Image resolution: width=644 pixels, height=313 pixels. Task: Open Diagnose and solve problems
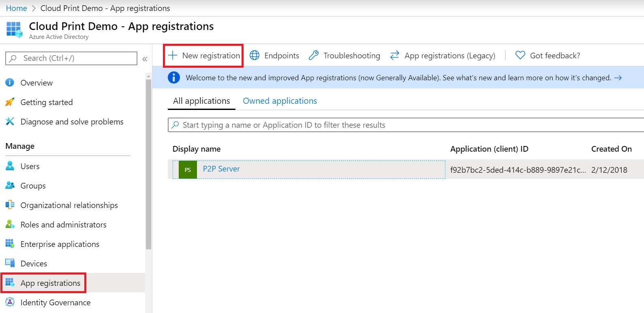click(x=73, y=122)
